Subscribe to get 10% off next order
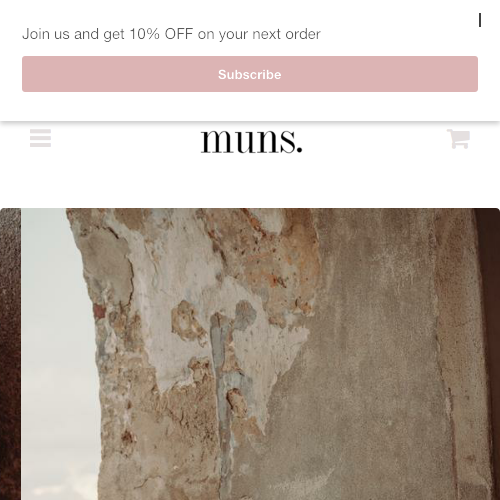The image size is (500, 500). 250,74
